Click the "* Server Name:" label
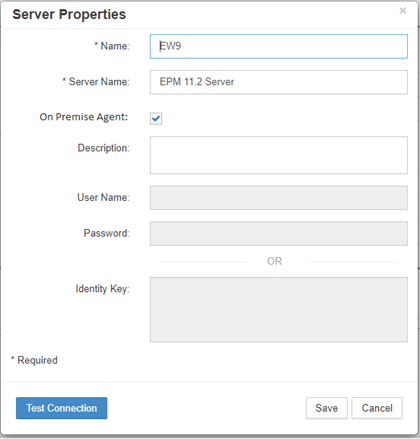Image resolution: width=420 pixels, height=439 pixels. 96,82
